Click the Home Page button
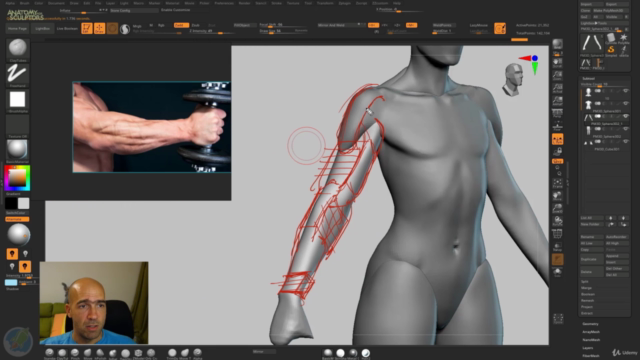The height and width of the screenshot is (360, 640). [x=17, y=29]
